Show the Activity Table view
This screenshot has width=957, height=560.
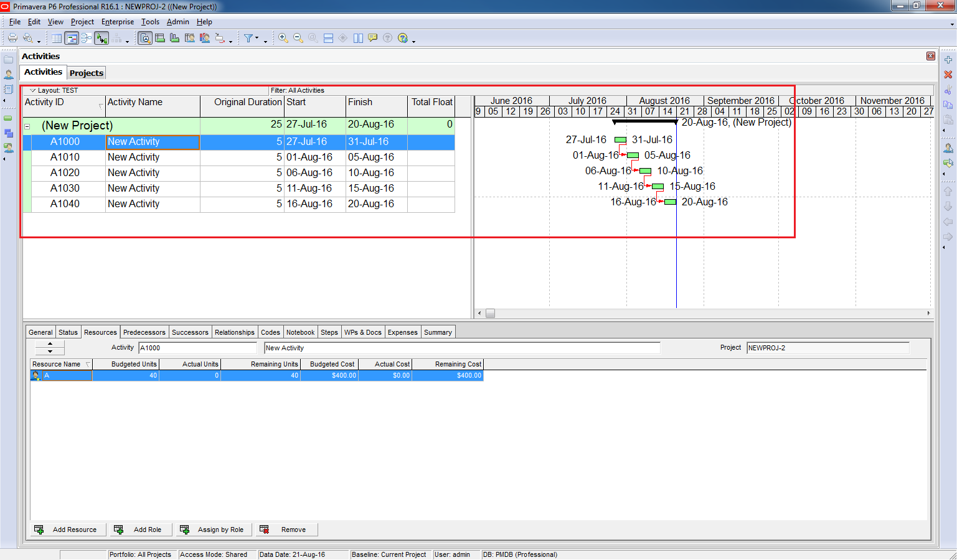point(57,38)
